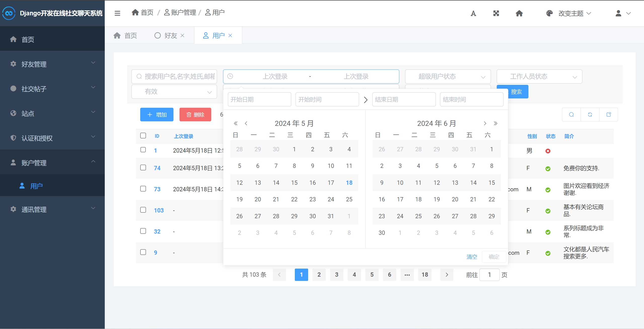Viewport: 644px width, 329px height.
Task: Click the previous pagination page arrow
Action: [x=279, y=275]
